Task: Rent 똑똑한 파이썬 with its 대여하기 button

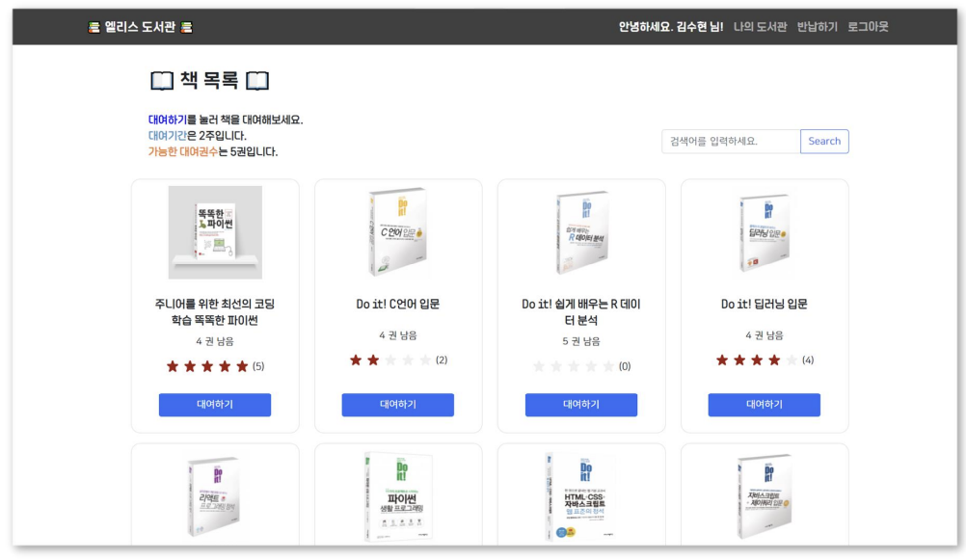Action: [x=215, y=405]
